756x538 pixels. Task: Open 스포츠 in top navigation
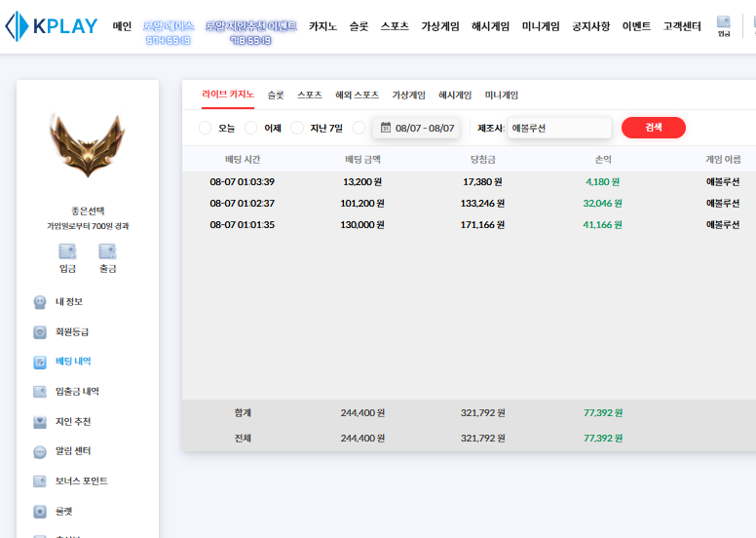395,26
